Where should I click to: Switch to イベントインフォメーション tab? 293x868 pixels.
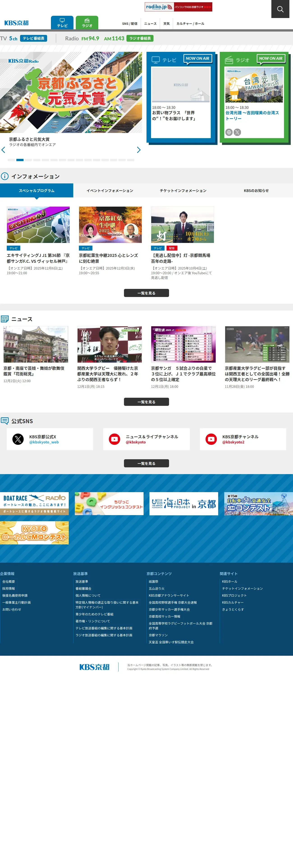coord(110,190)
